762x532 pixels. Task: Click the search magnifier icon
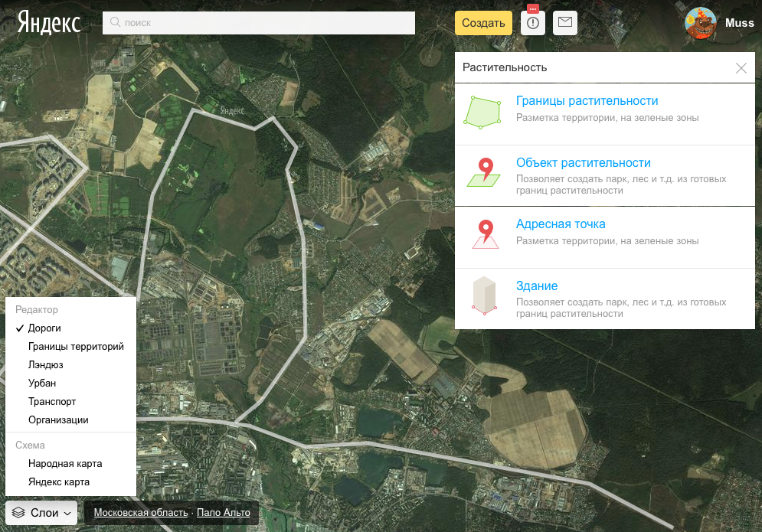tap(115, 22)
